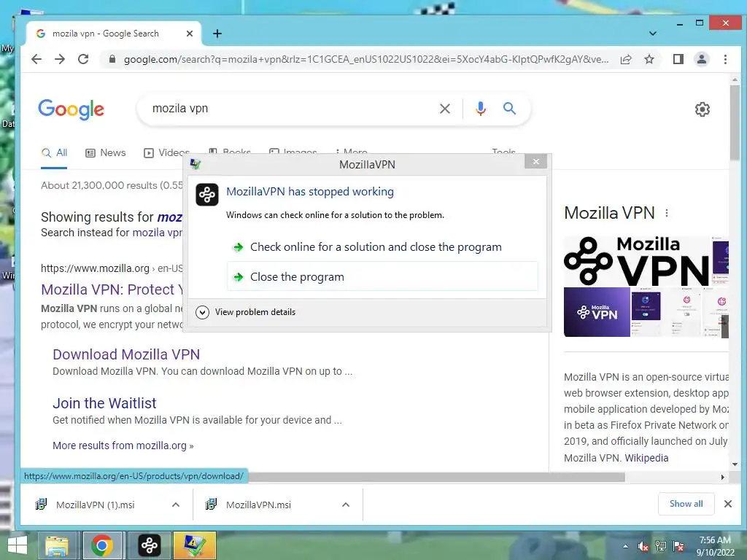Viewport: 747px width, 560px height.
Task: Close the downloads bar
Action: pos(727,504)
